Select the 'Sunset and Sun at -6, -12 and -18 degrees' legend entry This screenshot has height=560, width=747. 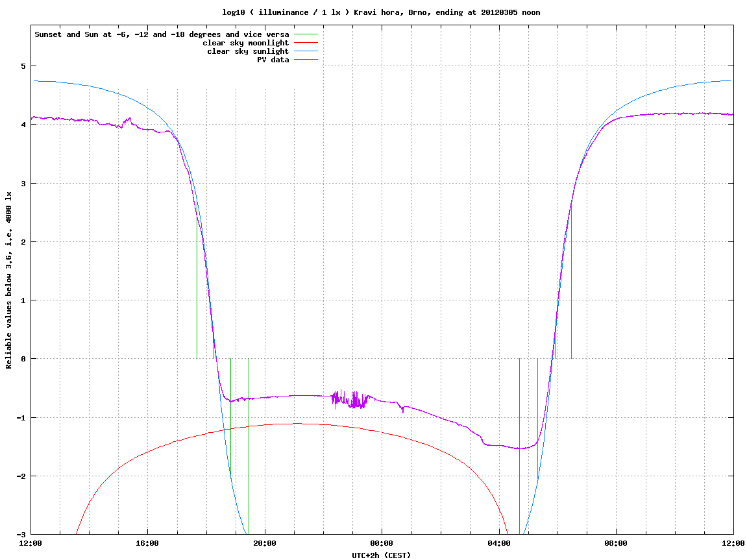pos(162,34)
